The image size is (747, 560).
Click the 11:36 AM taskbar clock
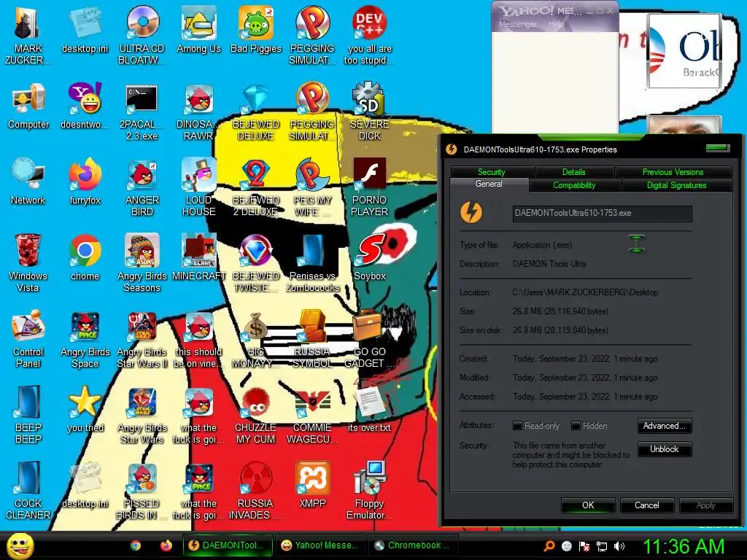[684, 546]
